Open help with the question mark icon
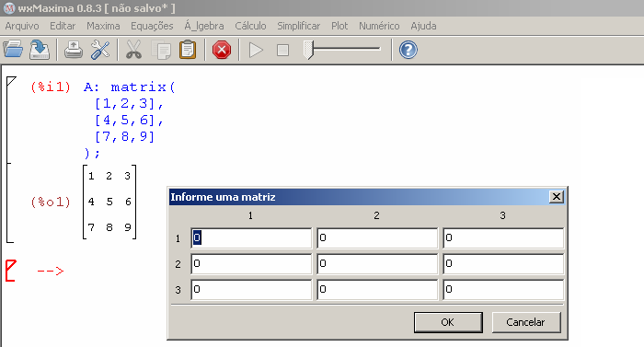The width and height of the screenshot is (644, 347). click(x=408, y=50)
